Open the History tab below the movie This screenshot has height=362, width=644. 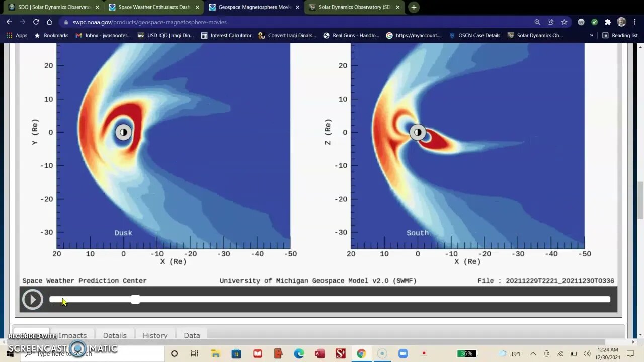click(x=155, y=335)
